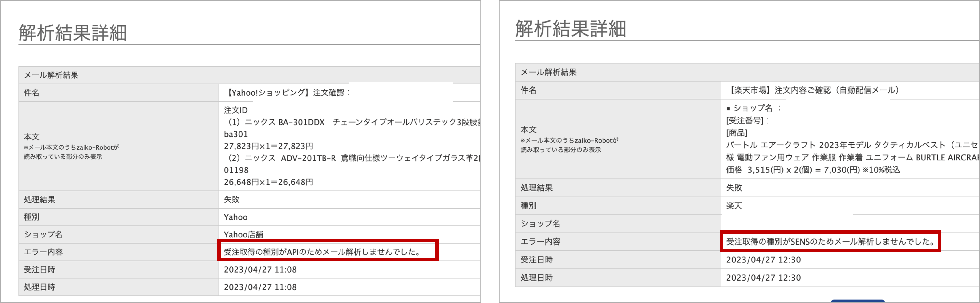The width and height of the screenshot is (980, 303).
Task: Select the 価格 3,515(円) x 2(個) line
Action: (813, 170)
